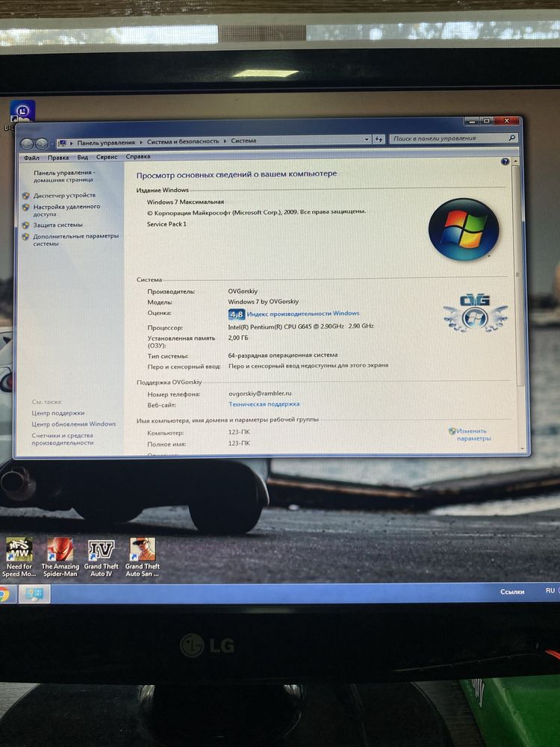Open the Файл menu
Screen dimensions: 560x747
coord(31,158)
